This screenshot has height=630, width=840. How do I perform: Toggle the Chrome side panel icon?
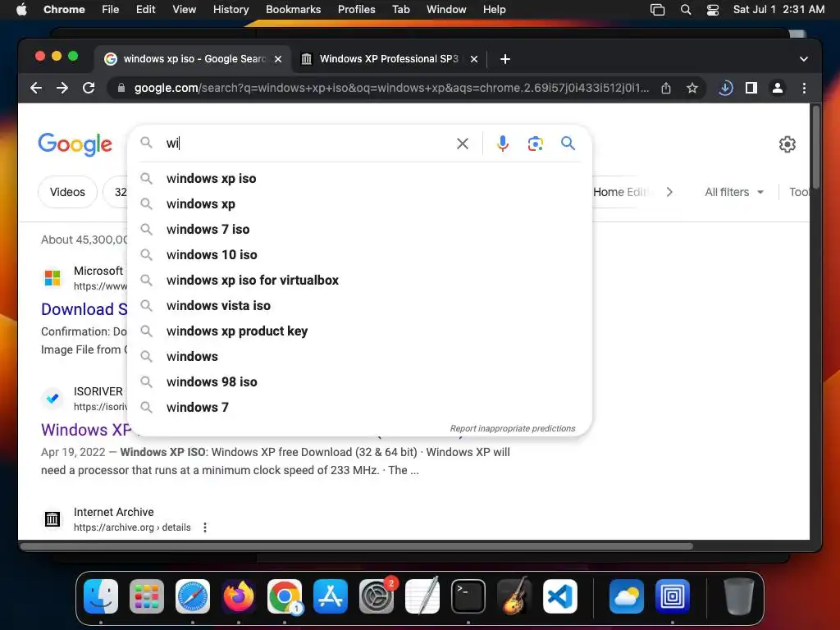click(x=751, y=88)
